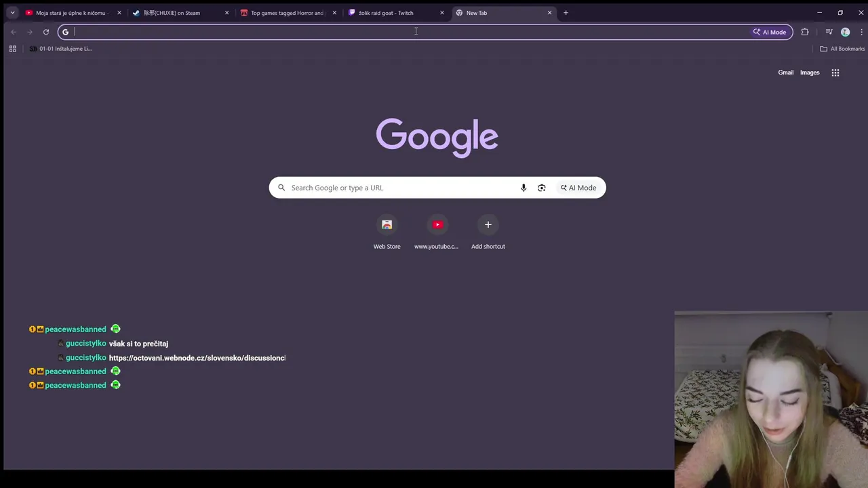Click the magnifier icon in search box
The height and width of the screenshot is (488, 868).
pos(281,188)
